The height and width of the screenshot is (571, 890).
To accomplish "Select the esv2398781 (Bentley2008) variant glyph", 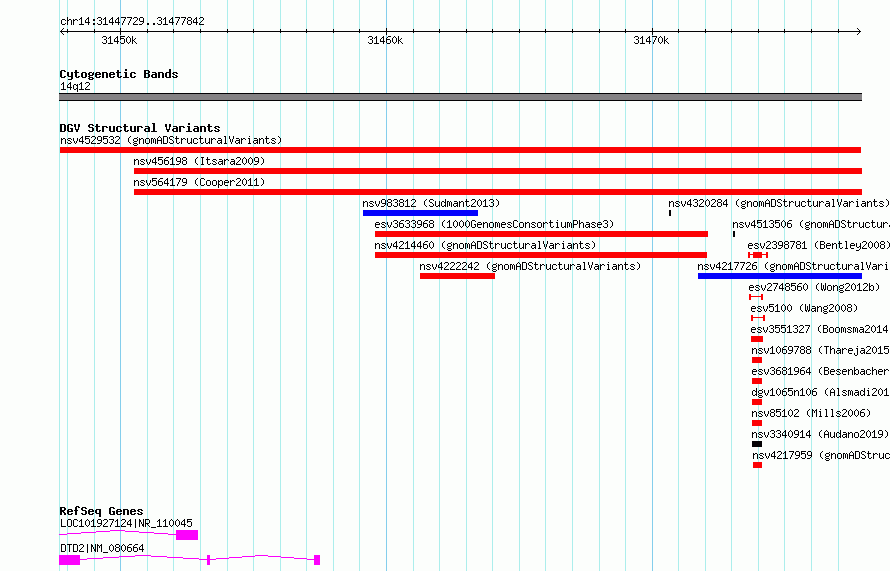I will [758, 255].
